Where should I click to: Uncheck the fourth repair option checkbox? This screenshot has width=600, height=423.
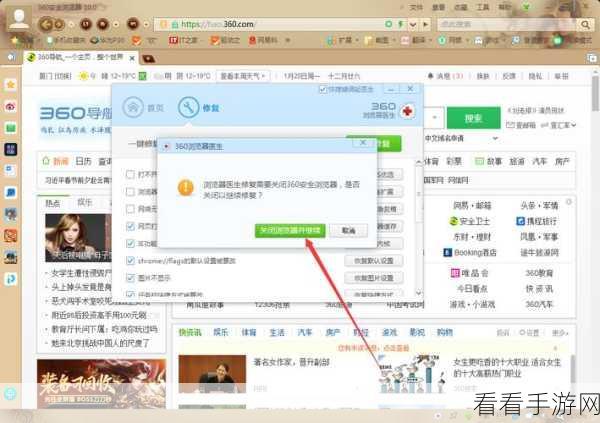[x=130, y=226]
